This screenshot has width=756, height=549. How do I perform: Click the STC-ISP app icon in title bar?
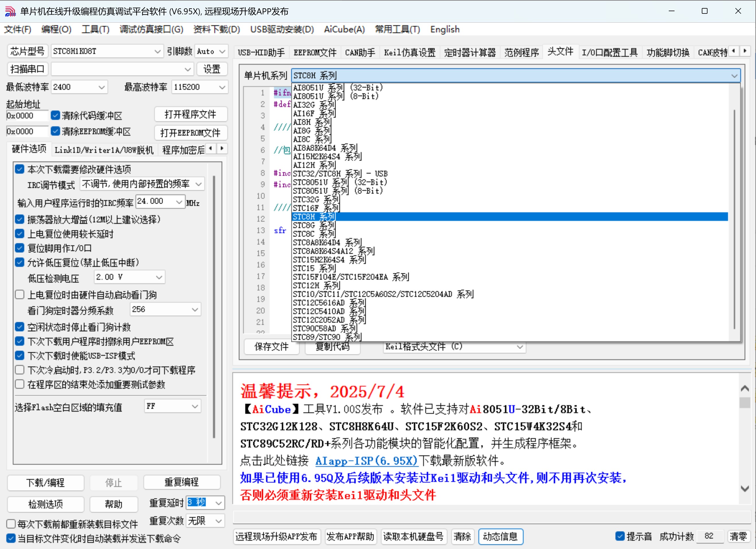pos(10,11)
